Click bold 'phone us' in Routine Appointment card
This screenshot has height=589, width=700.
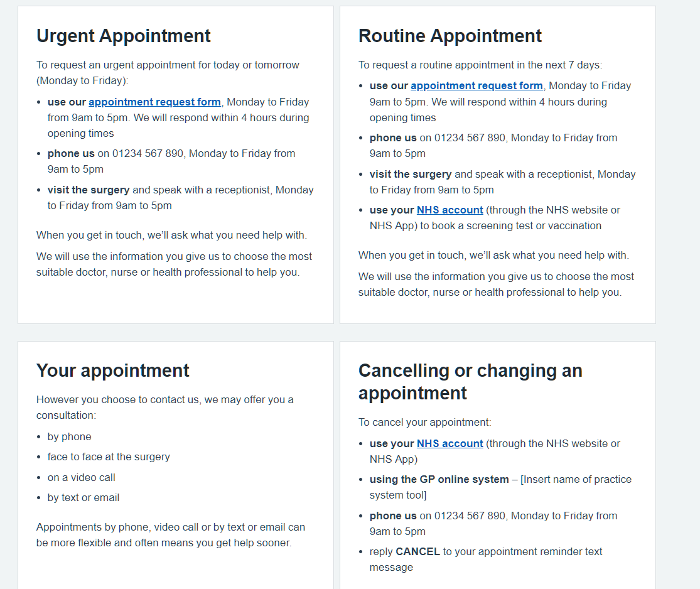[x=393, y=138]
